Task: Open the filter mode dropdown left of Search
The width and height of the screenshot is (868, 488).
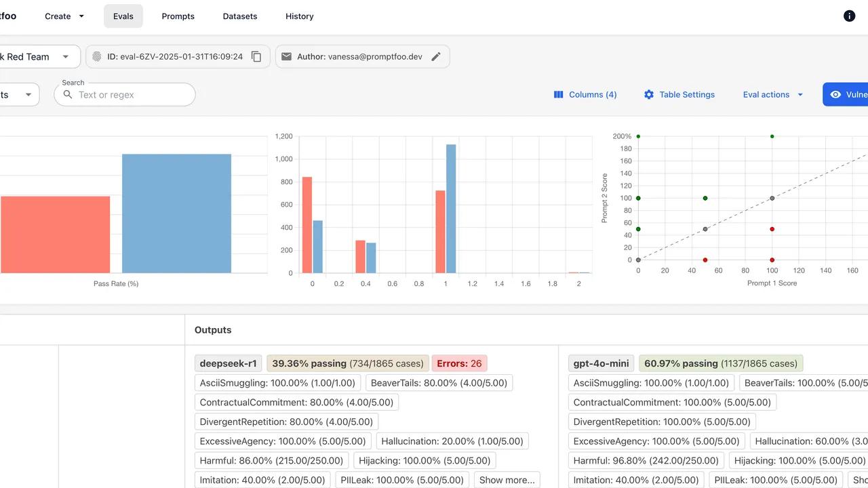Action: 18,95
